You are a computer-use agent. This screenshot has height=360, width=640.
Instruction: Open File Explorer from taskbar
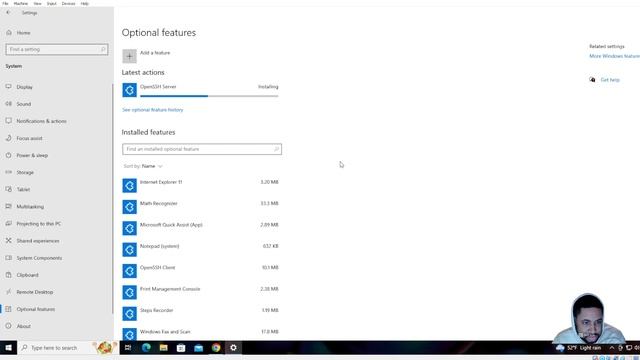[x=164, y=348]
